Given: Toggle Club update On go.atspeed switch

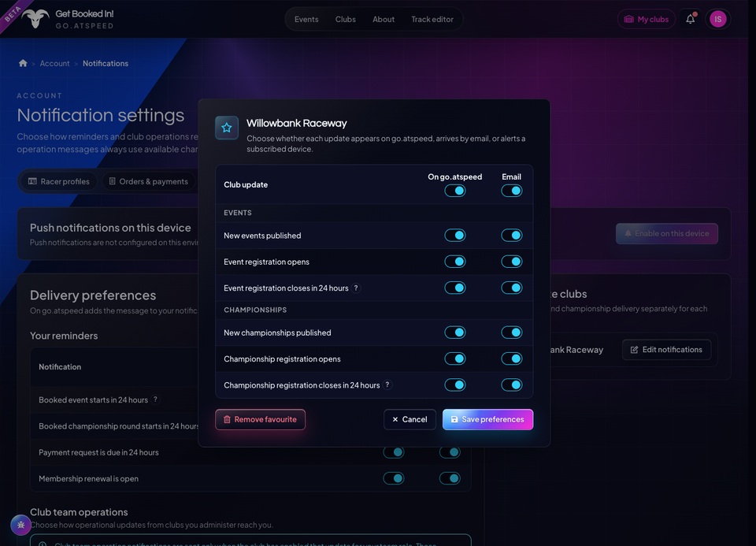Looking at the screenshot, I should coord(454,191).
